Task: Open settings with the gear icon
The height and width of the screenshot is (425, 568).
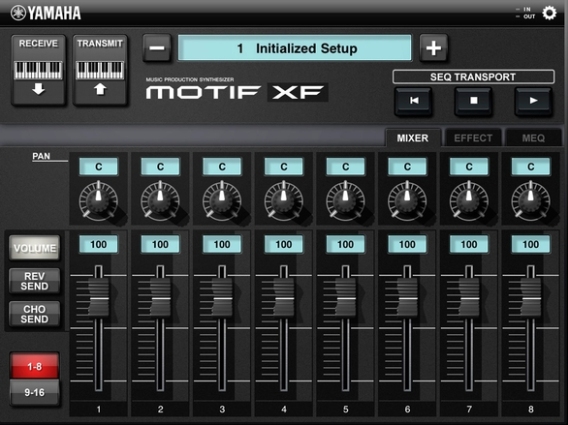Action: pos(549,13)
